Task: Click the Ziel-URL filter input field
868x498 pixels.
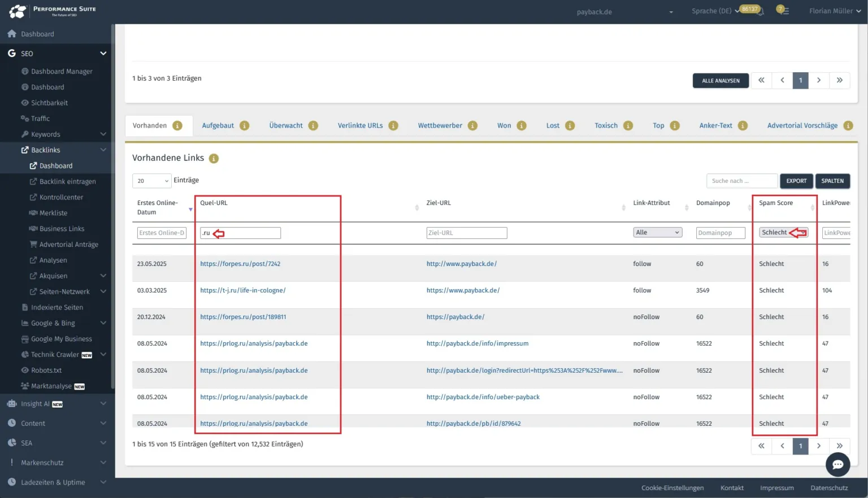Action: click(466, 233)
